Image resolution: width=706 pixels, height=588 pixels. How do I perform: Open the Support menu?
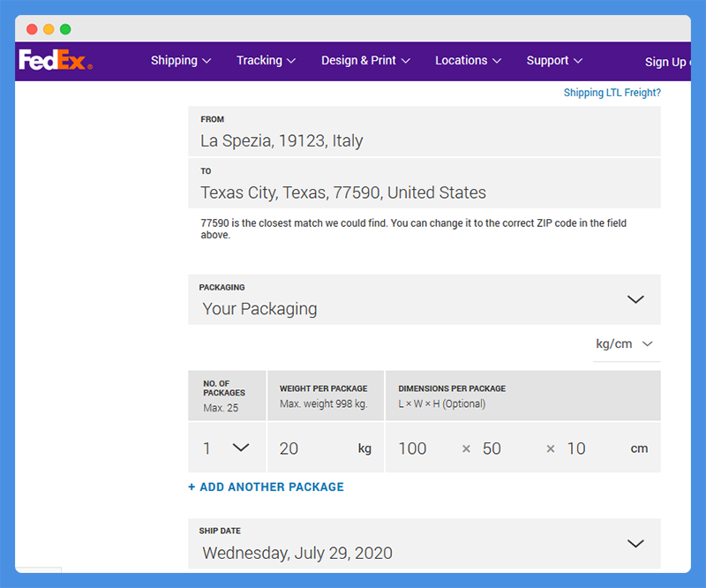click(x=554, y=60)
